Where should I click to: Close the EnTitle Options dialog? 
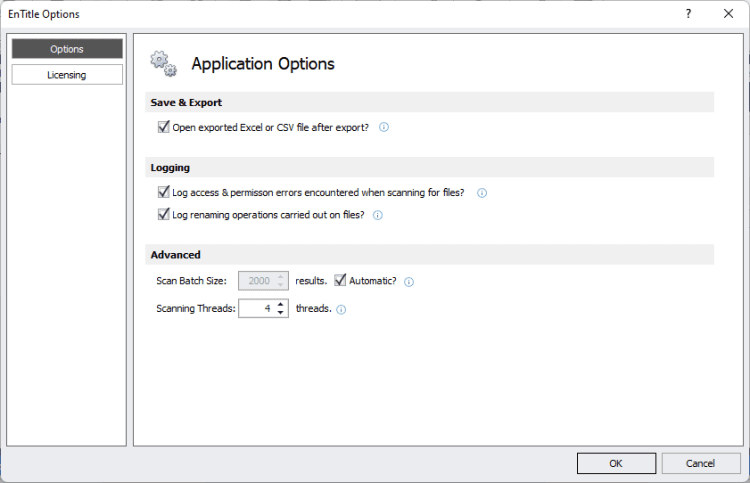click(x=727, y=14)
